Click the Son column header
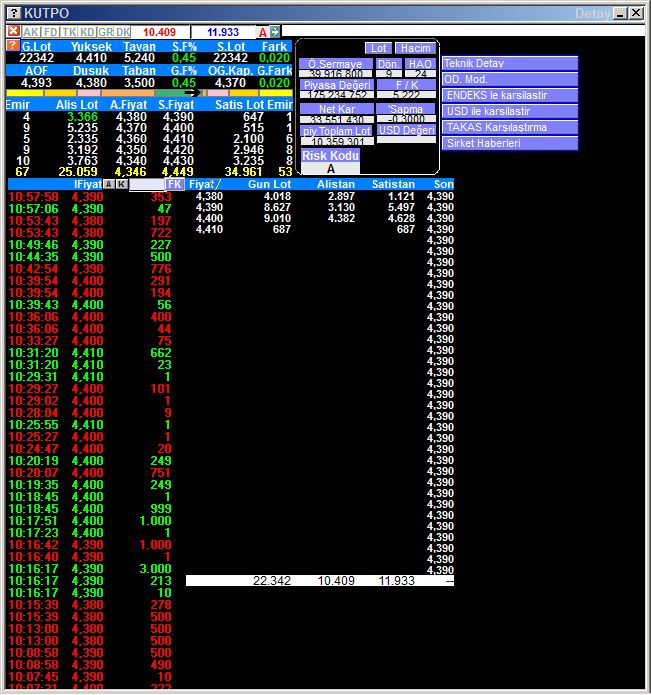651x695 pixels. click(444, 184)
